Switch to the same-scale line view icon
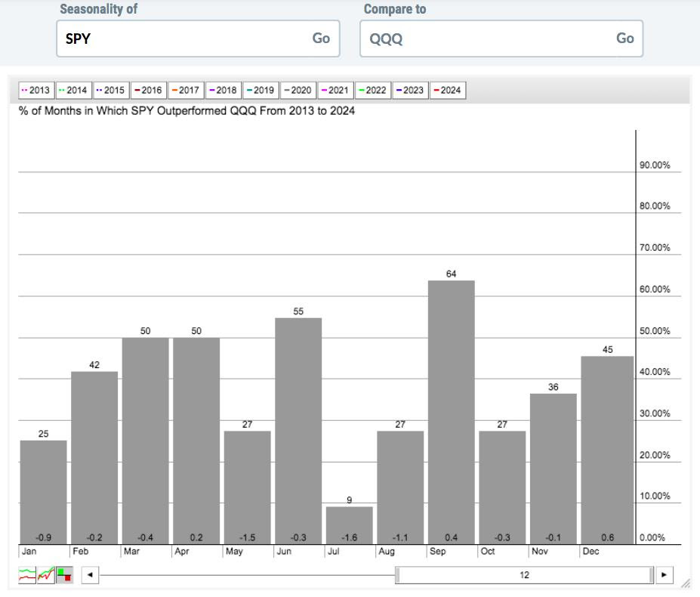 click(46, 574)
